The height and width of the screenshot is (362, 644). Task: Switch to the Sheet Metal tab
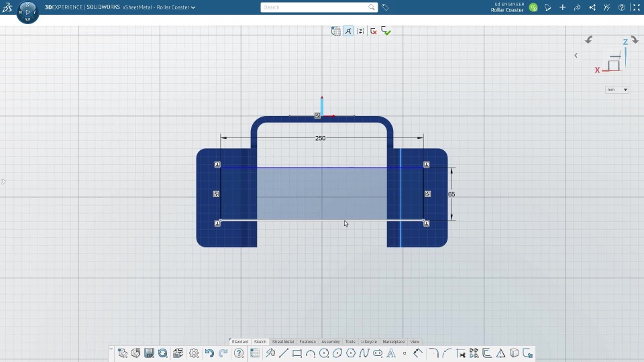coord(283,341)
